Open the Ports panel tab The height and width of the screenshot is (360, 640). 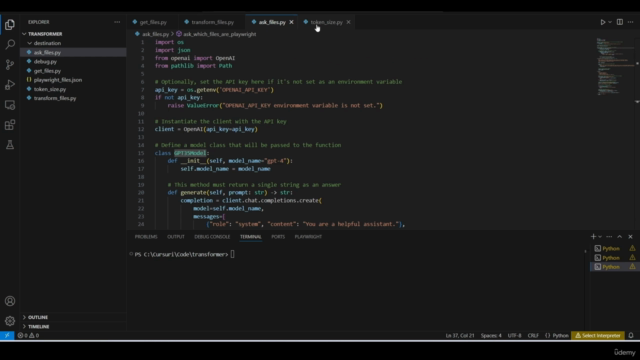point(278,237)
